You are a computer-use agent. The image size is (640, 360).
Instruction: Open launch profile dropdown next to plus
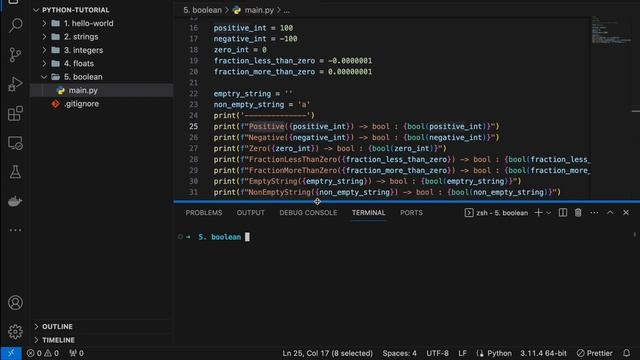(549, 213)
